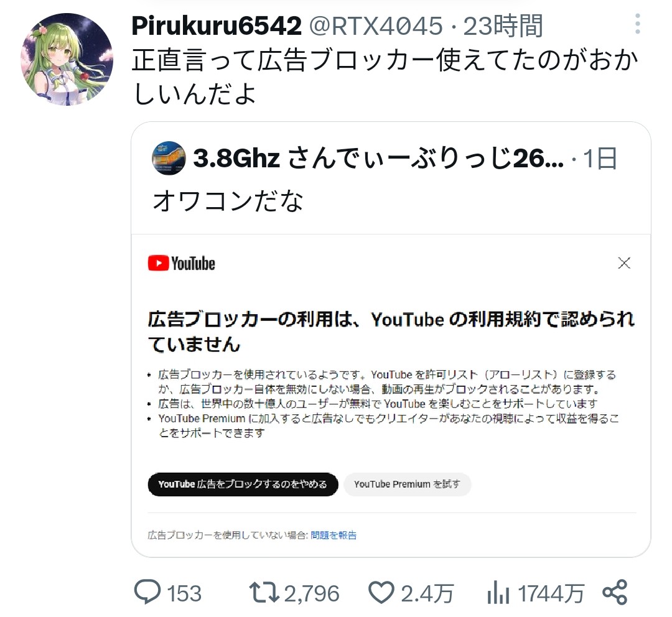Close the YouTube ad blocker dialog
The image size is (672, 617).
pos(624,262)
